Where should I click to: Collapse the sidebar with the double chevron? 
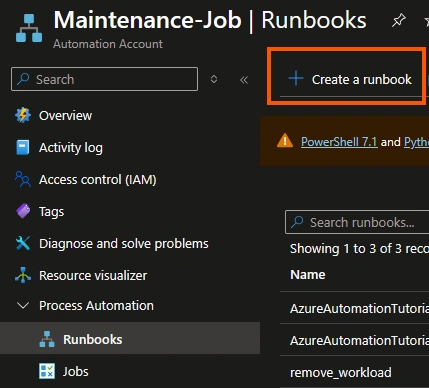(x=244, y=80)
